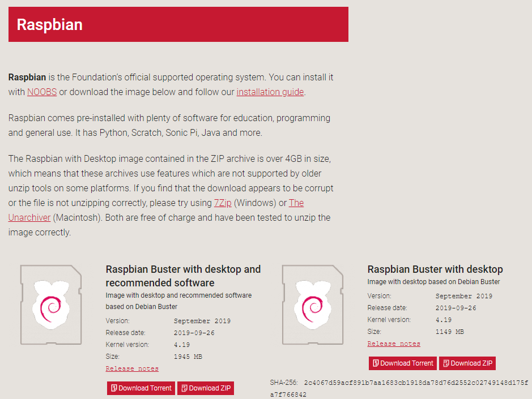This screenshot has width=532, height=399.
Task: Follow the 7Zip link
Action: coord(223,203)
